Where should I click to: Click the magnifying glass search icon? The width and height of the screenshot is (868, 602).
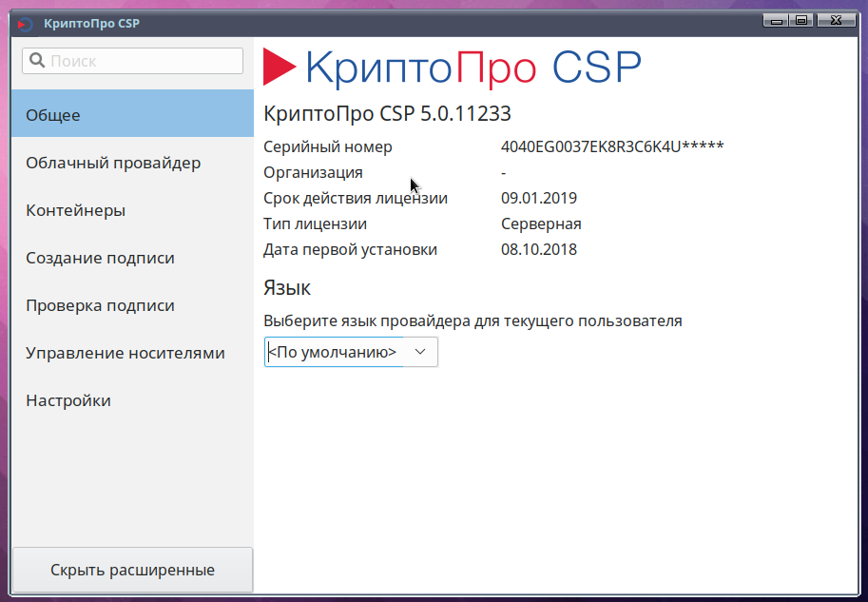tap(37, 61)
